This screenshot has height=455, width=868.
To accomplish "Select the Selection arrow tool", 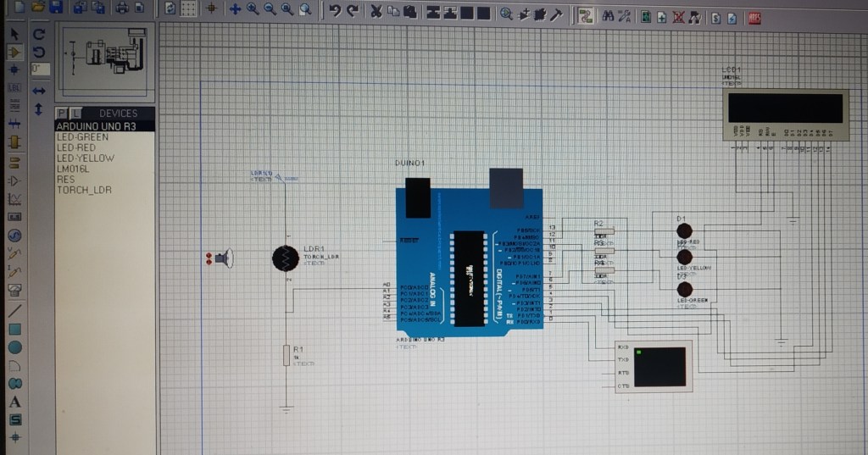I will 14,34.
